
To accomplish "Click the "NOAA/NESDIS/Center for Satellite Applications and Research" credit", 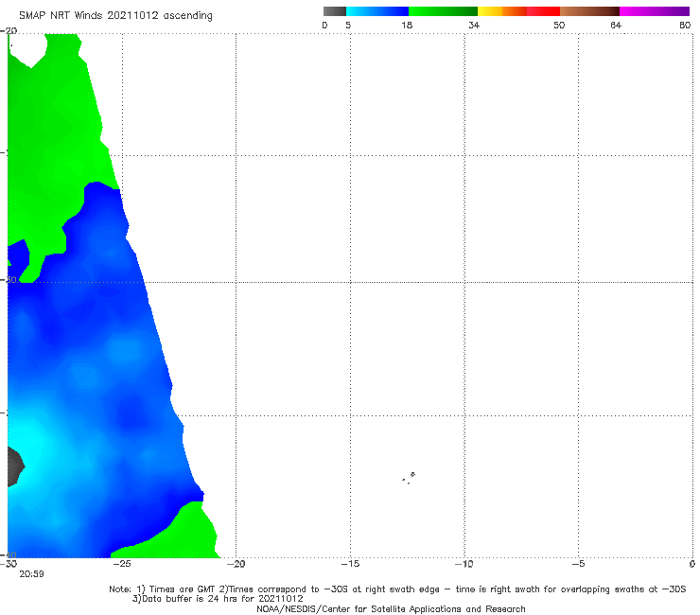I will tap(391, 609).
